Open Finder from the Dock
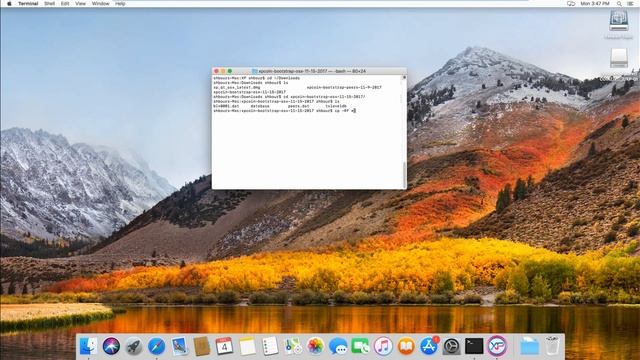This screenshot has width=640, height=360. tap(89, 346)
